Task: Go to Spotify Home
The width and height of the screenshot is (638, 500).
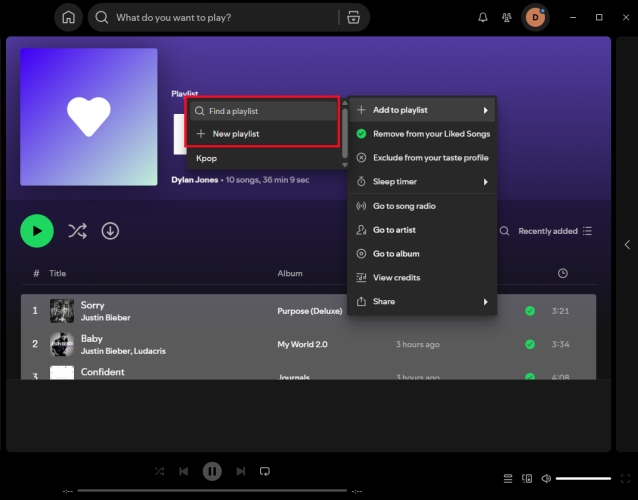Action: click(68, 17)
